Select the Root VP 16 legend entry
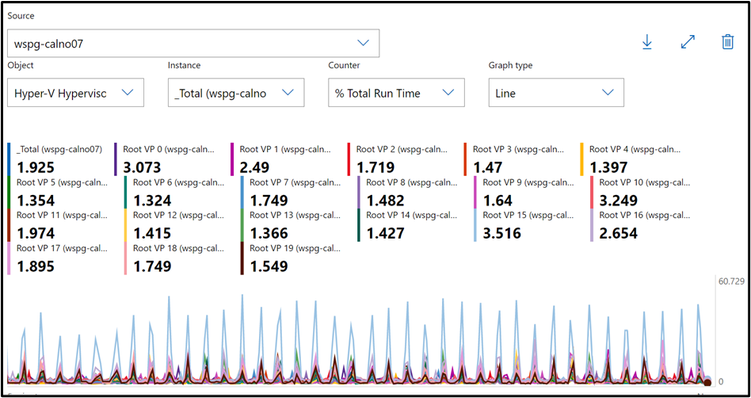 (640, 225)
